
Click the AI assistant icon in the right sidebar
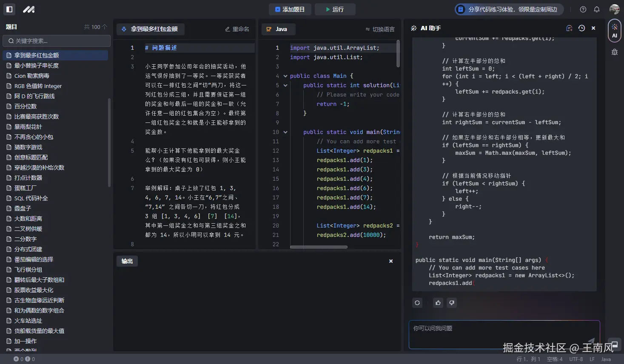coord(614,30)
